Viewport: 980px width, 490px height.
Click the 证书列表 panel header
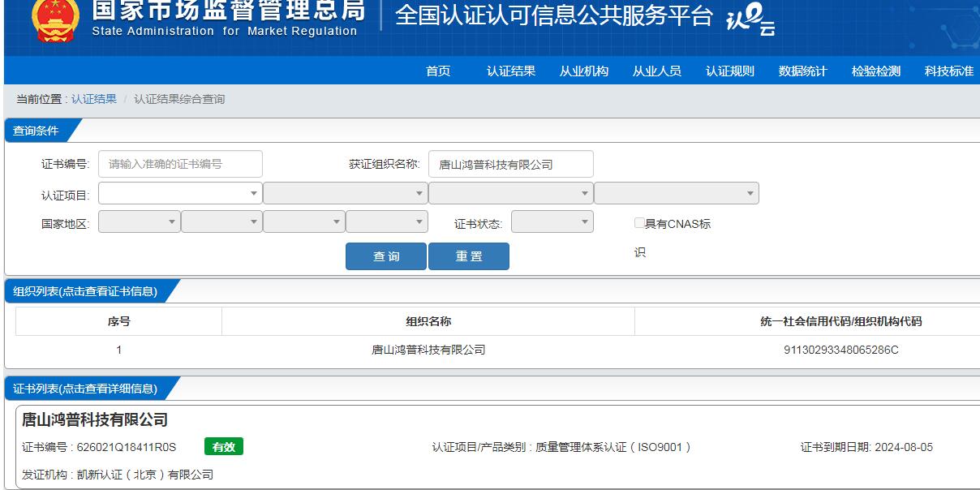[86, 389]
